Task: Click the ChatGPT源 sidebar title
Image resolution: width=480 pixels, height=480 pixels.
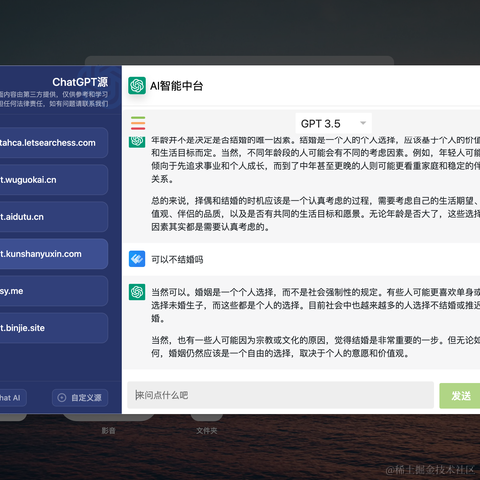Action: point(80,82)
